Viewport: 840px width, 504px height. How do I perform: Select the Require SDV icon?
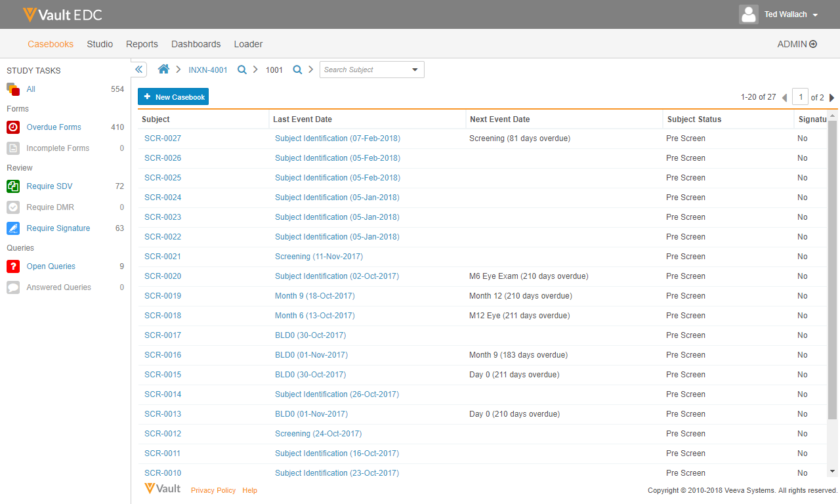click(13, 186)
